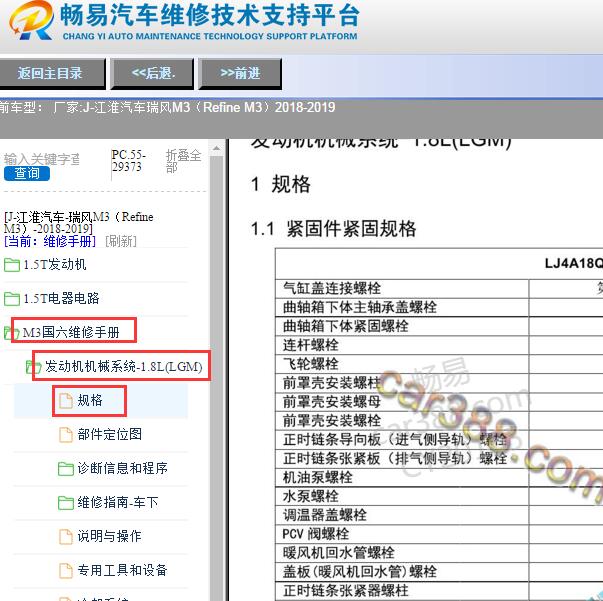Open the 规格 page

tap(90, 400)
